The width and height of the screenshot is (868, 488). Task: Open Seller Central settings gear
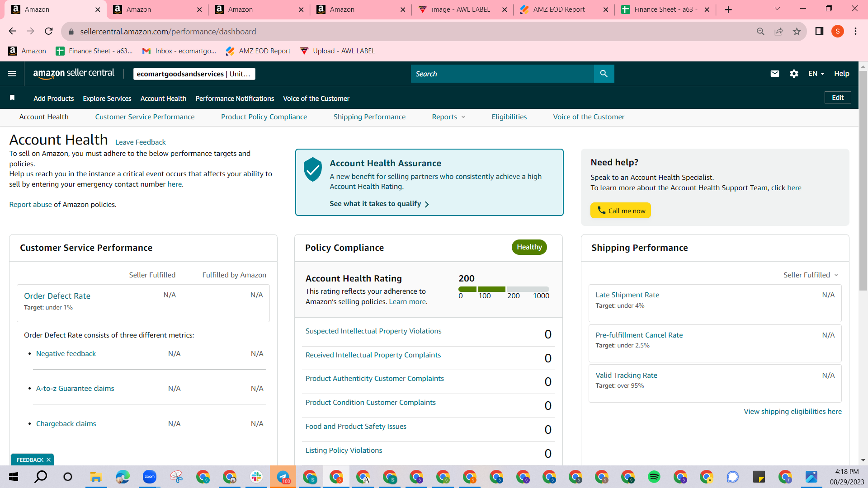[x=794, y=74]
